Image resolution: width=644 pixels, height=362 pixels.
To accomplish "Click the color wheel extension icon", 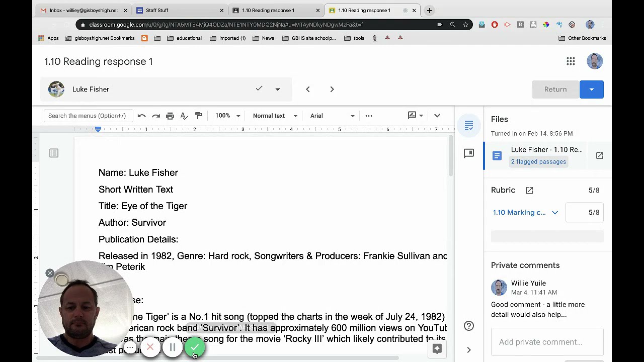I will coord(546,25).
